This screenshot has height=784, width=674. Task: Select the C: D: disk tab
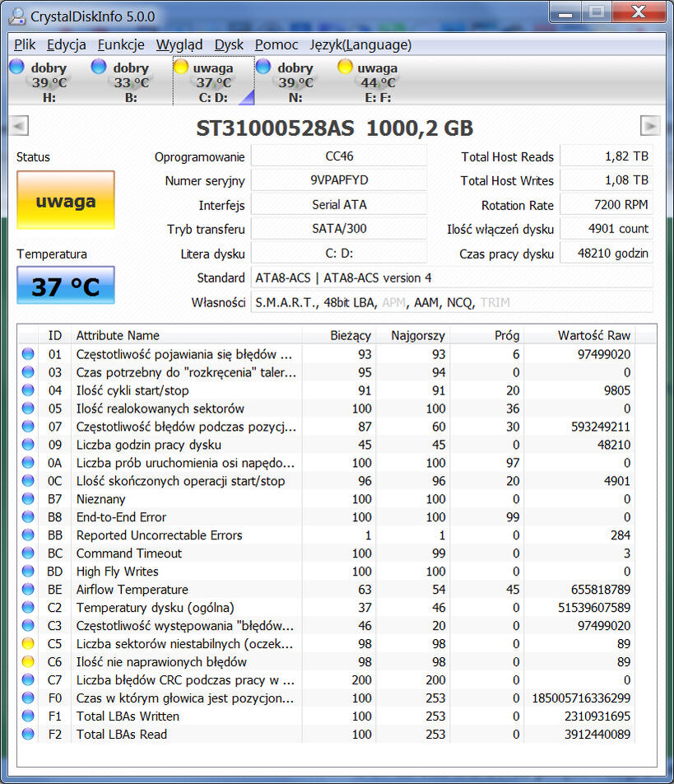pos(214,81)
